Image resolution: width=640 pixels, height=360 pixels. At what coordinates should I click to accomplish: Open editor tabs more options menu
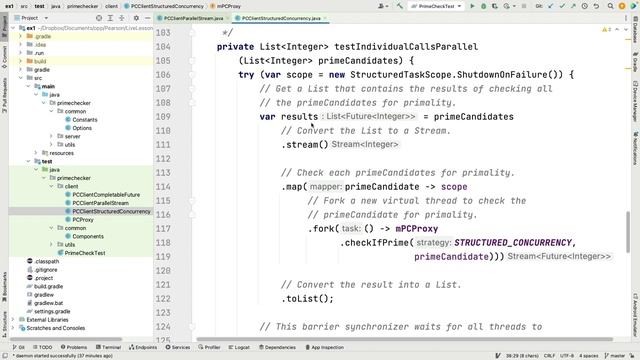click(626, 18)
